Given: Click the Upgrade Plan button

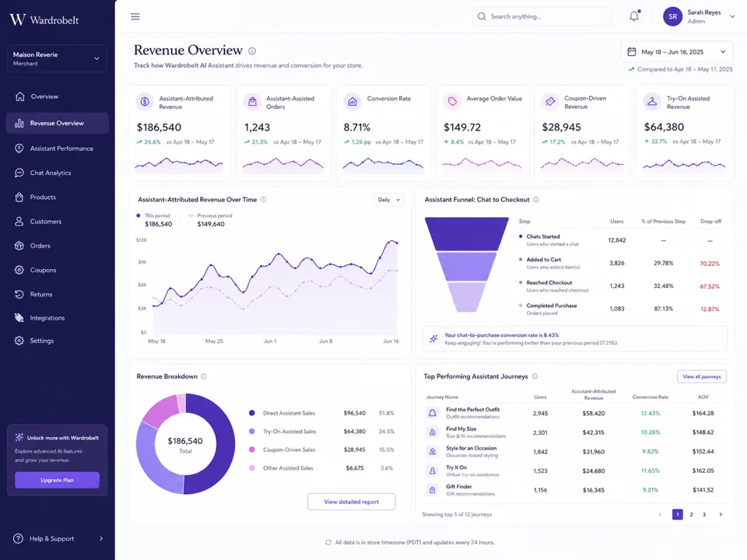Looking at the screenshot, I should 57,480.
